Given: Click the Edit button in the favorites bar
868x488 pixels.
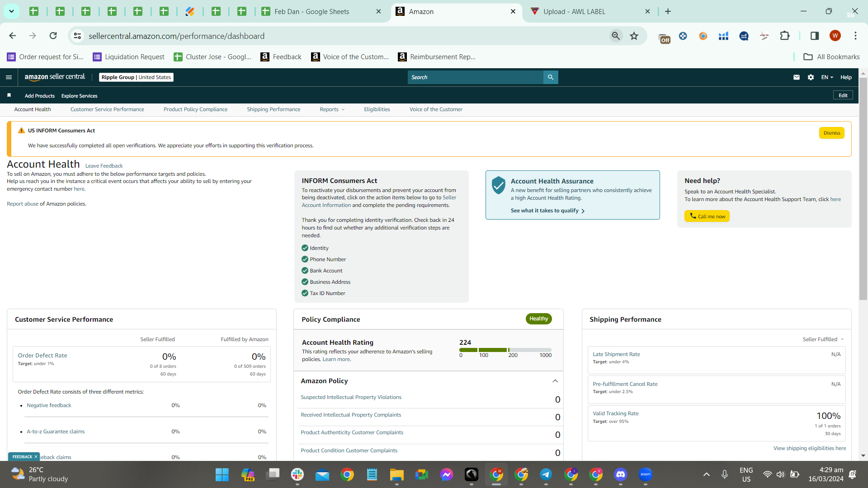Looking at the screenshot, I should [x=843, y=95].
